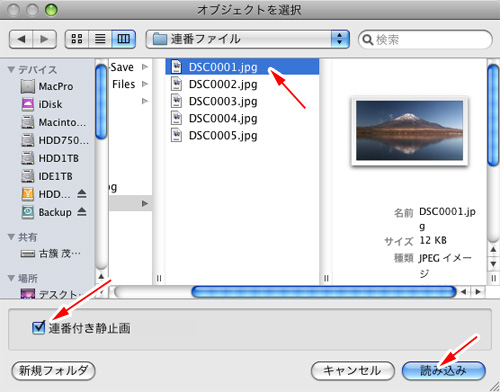Click the キャンセル button
The height and width of the screenshot is (392, 500).
point(353,371)
